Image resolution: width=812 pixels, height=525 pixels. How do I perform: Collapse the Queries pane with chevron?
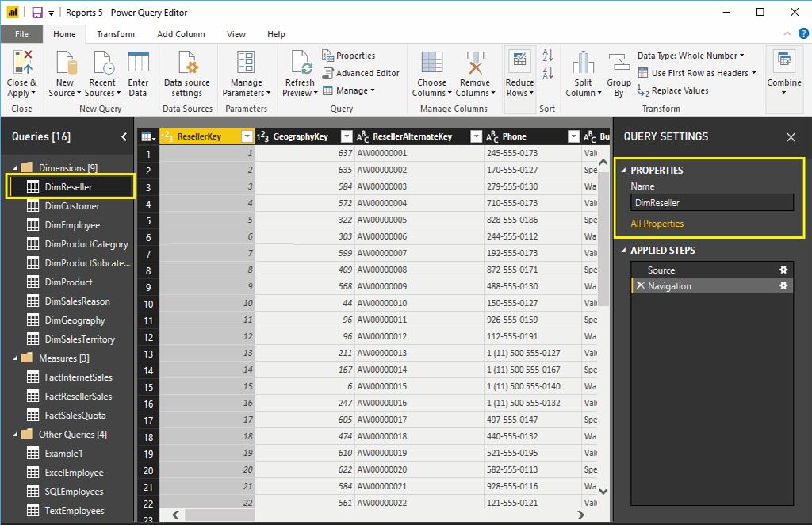coord(124,137)
